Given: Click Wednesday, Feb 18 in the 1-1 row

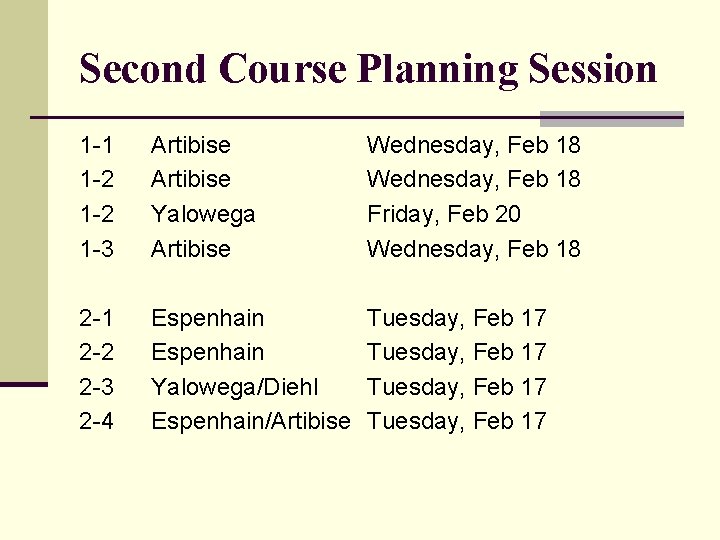Looking at the screenshot, I should coord(473,145).
